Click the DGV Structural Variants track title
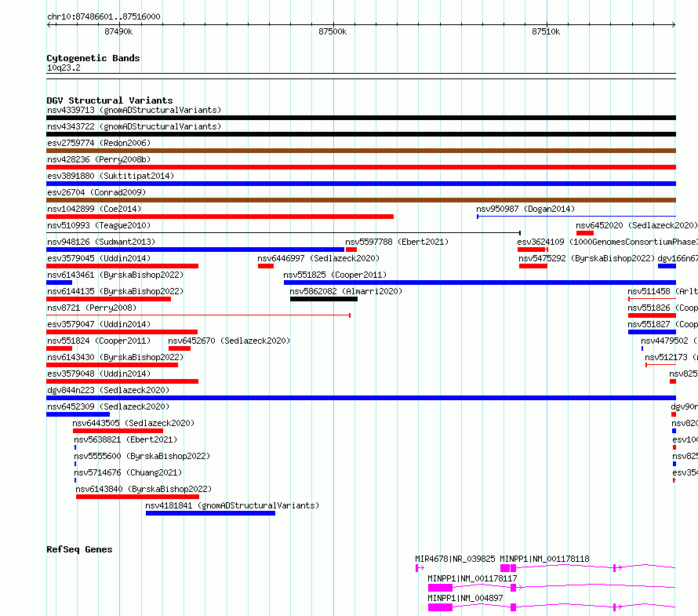Viewport: 698px width, 616px height. pos(110,100)
